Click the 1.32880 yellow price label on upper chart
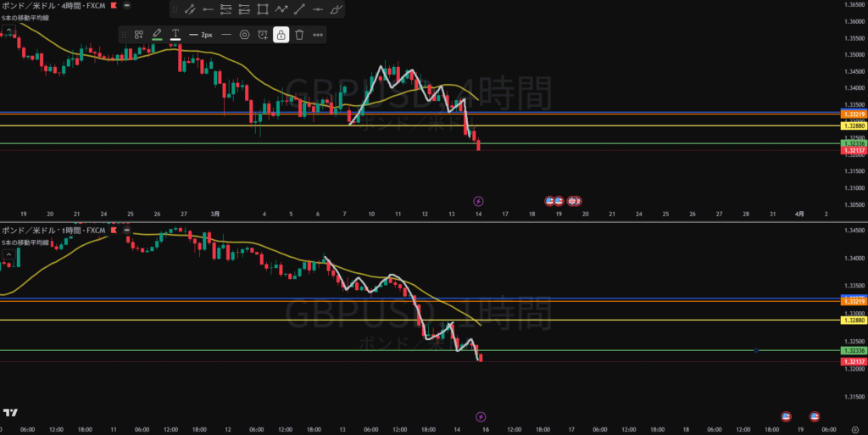This screenshot has height=435, width=868. coord(853,125)
